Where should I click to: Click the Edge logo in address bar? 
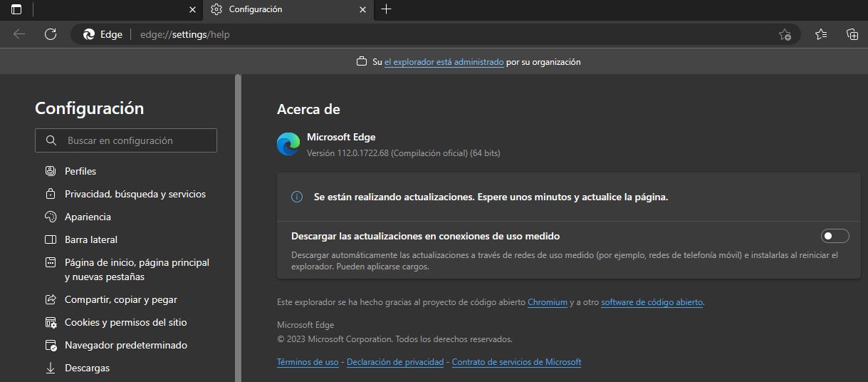(x=89, y=34)
